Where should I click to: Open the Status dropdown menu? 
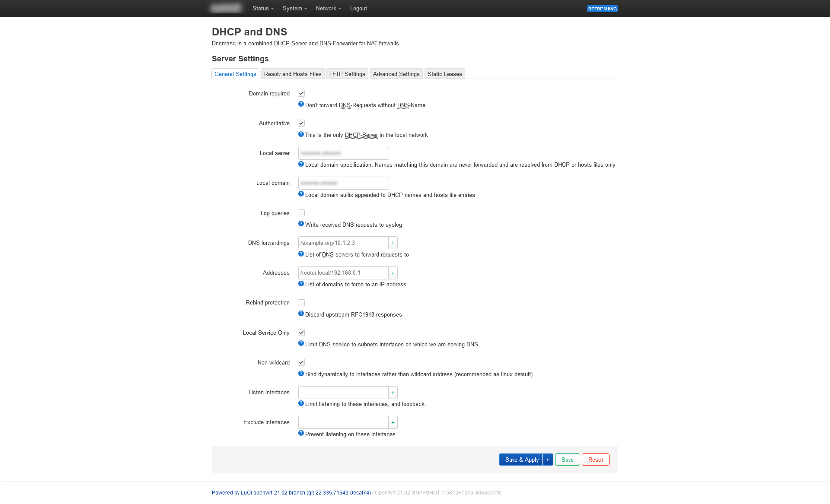click(263, 8)
